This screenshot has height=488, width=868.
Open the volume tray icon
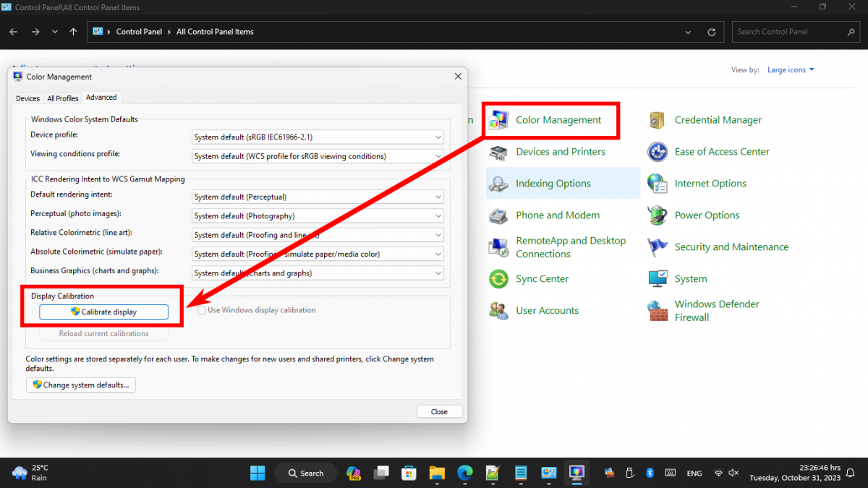734,473
